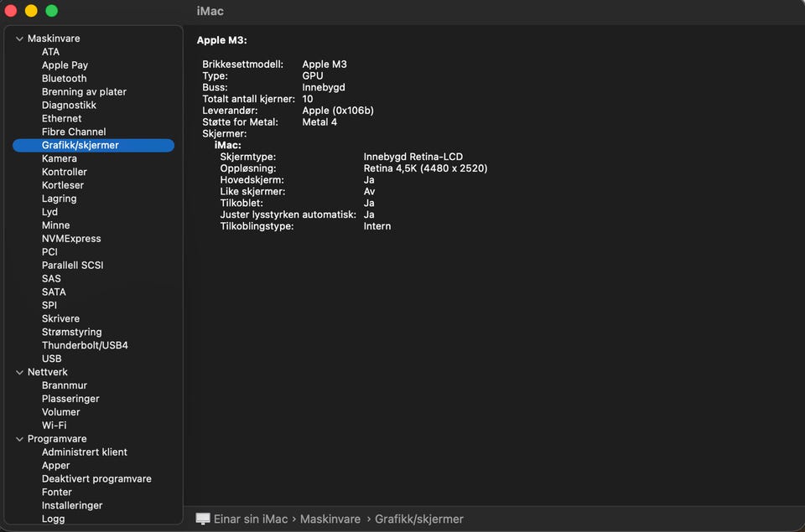Collapse the Nettverk section chevron
This screenshot has height=532, width=805.
tap(19, 373)
